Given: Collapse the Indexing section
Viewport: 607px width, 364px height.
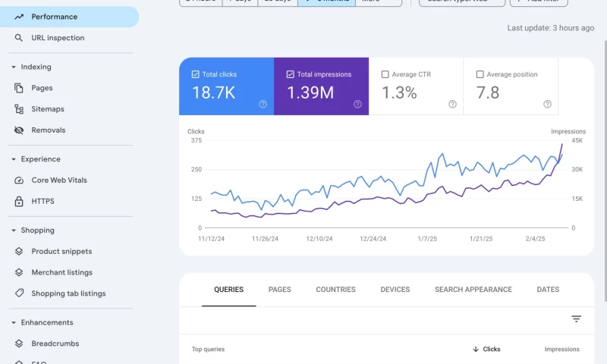Looking at the screenshot, I should click(14, 67).
